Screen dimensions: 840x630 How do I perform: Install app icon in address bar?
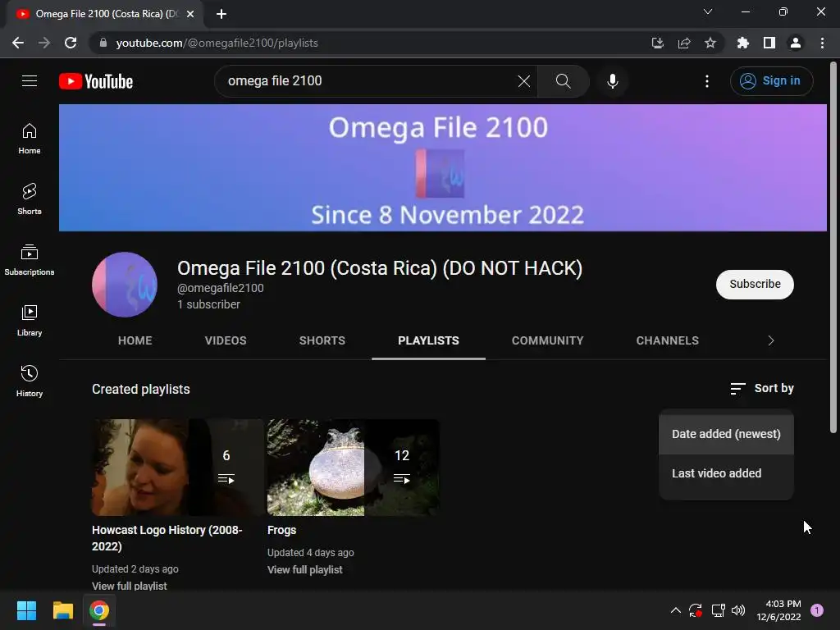[x=658, y=43]
